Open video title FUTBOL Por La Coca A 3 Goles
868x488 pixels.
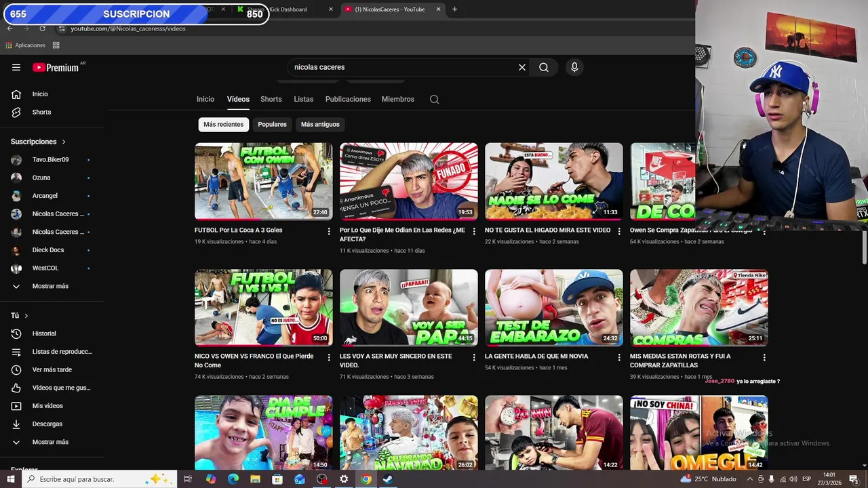pyautogui.click(x=239, y=230)
